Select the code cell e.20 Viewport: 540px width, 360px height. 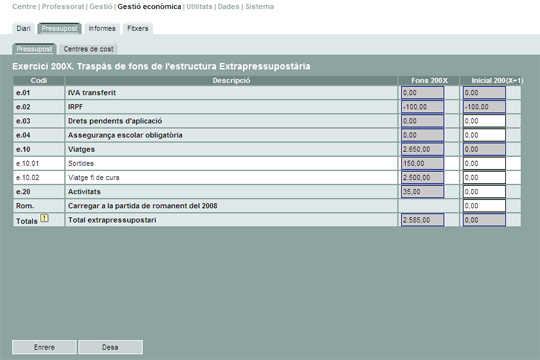tap(39, 192)
